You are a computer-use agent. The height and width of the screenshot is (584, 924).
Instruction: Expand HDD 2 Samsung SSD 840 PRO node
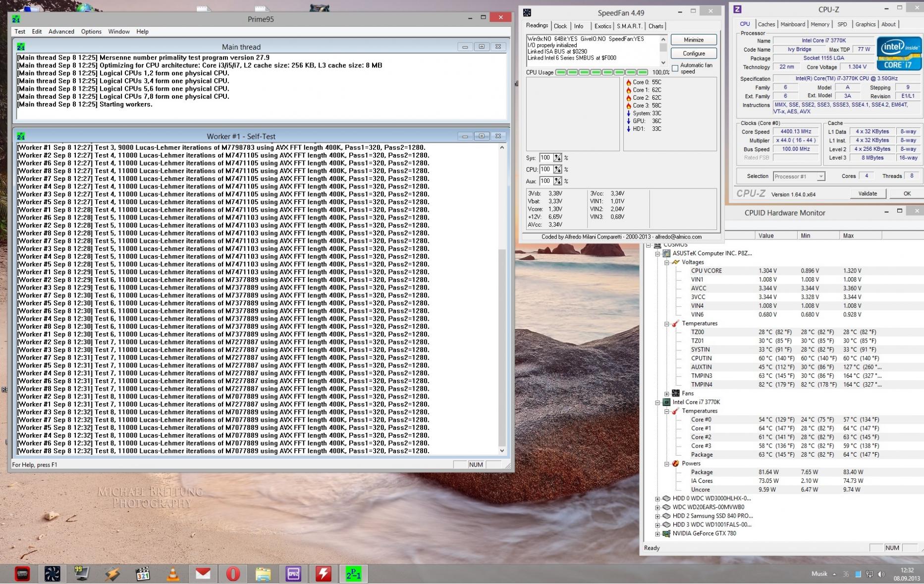coord(657,516)
